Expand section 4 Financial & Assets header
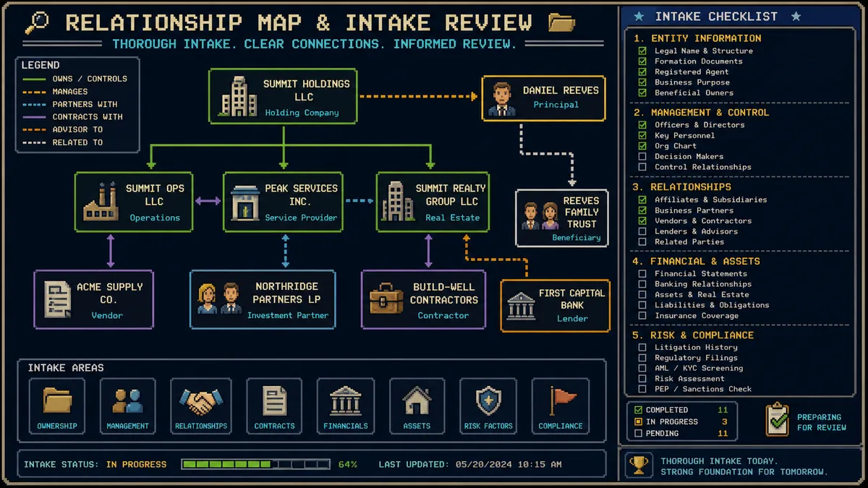The image size is (868, 488). point(697,261)
